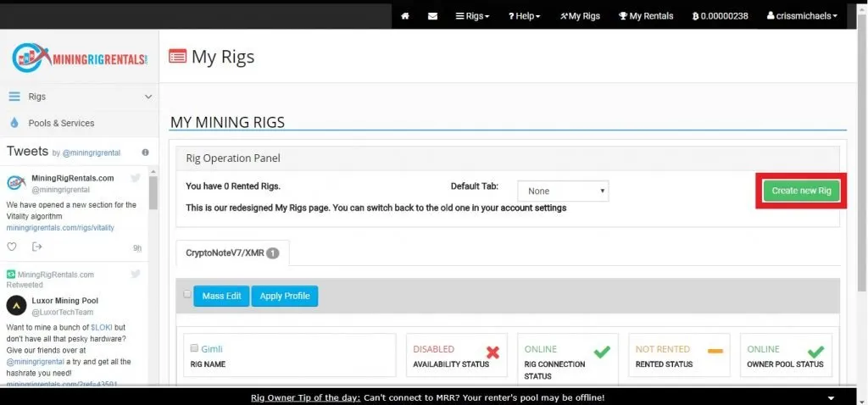This screenshot has height=405, width=868.
Task: Open messages envelope icon
Action: [x=432, y=16]
